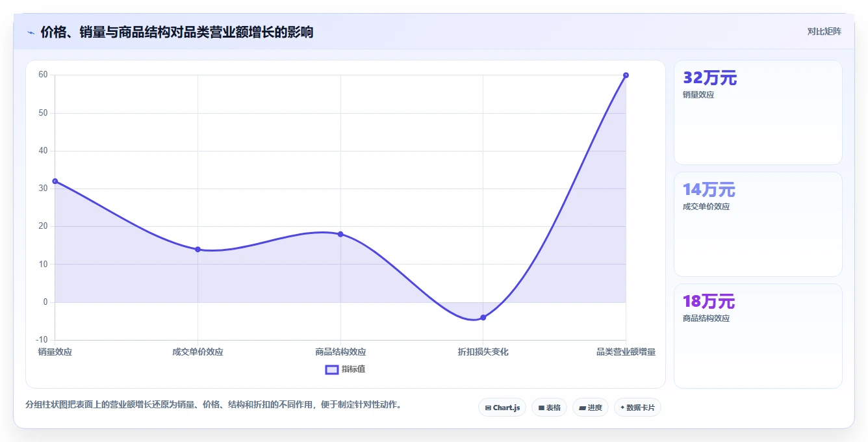Click the 成交单价效应 data point on the line
The height and width of the screenshot is (442, 868).
coord(198,250)
